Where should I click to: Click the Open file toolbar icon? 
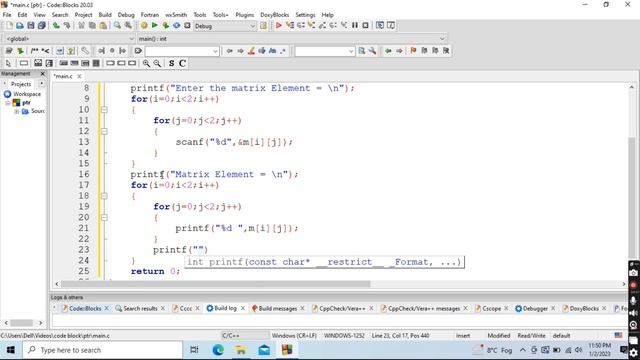click(x=20, y=26)
